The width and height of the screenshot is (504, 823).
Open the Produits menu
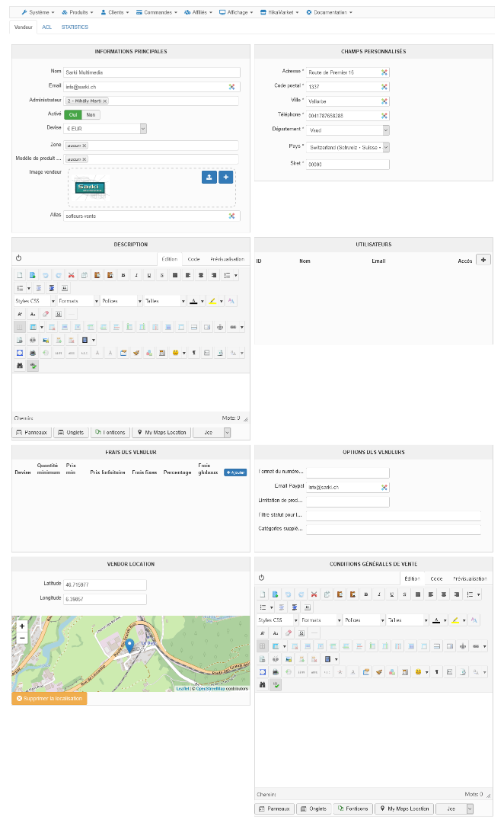point(77,12)
